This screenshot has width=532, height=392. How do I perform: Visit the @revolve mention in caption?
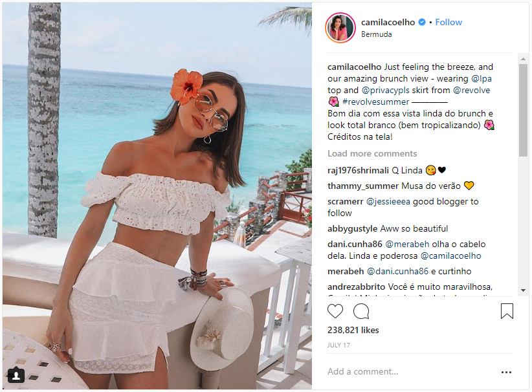click(x=472, y=90)
